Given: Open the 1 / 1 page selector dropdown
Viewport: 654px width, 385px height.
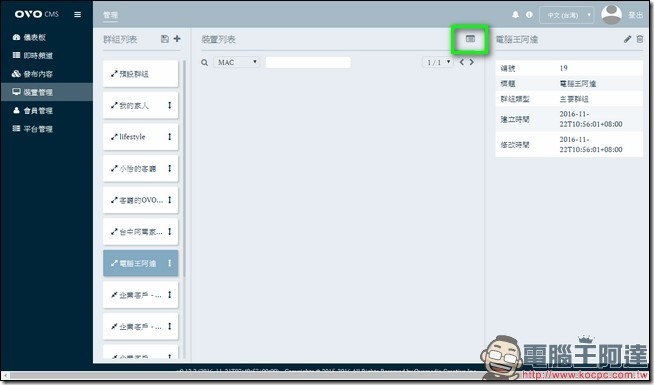Looking at the screenshot, I should click(x=438, y=63).
